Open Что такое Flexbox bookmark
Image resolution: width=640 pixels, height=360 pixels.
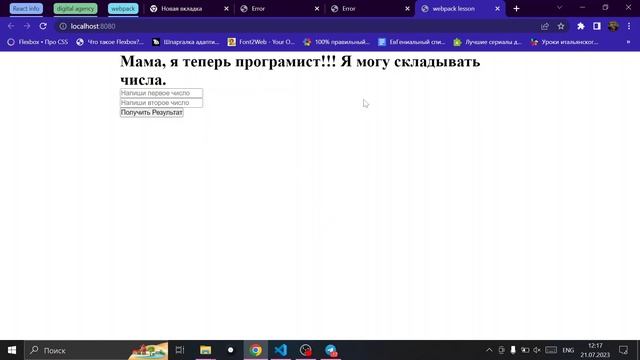pyautogui.click(x=110, y=42)
